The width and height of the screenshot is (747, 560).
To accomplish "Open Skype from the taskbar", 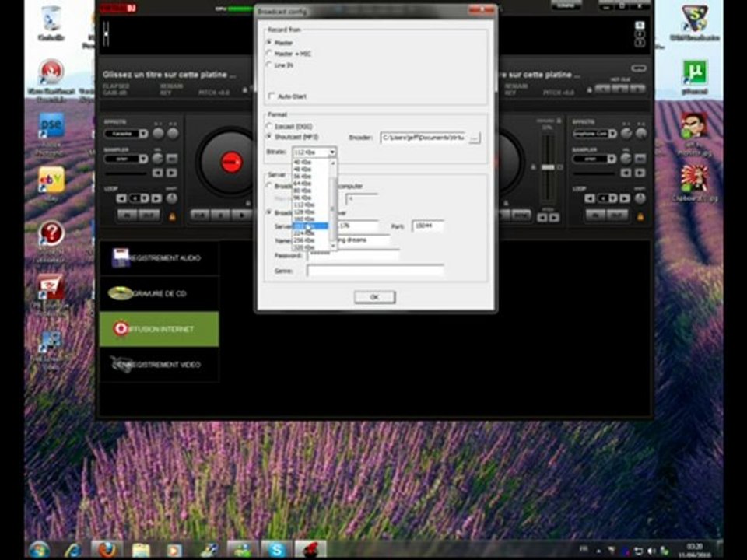I will tap(276, 550).
